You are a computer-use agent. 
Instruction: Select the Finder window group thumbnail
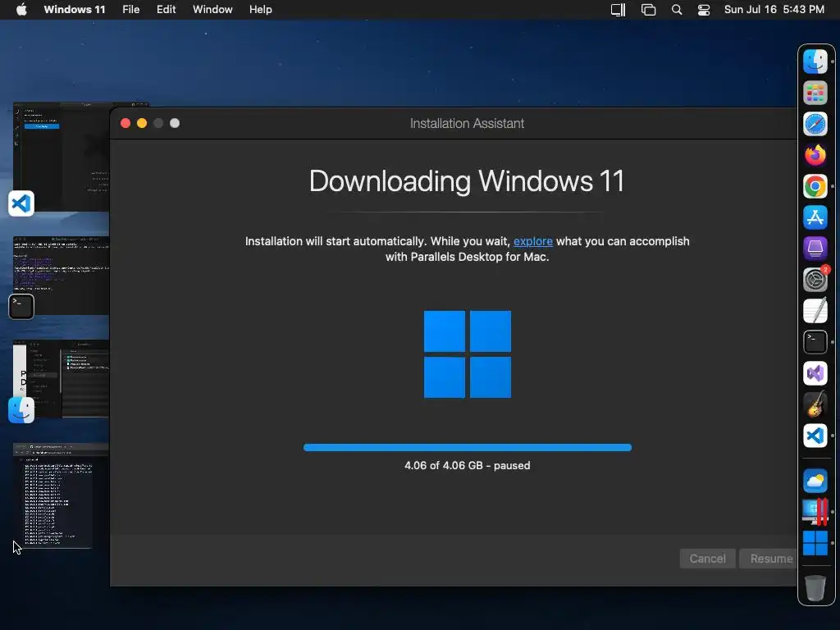[x=61, y=378]
